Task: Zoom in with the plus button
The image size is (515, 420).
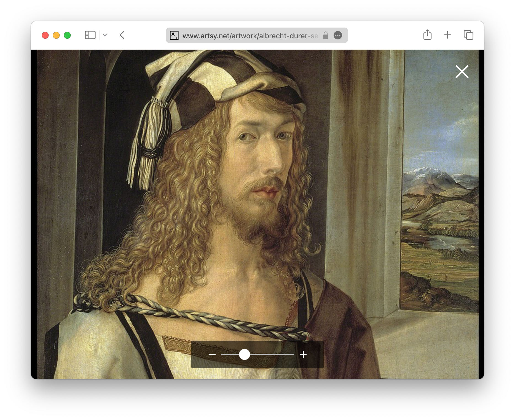Action: pos(303,354)
